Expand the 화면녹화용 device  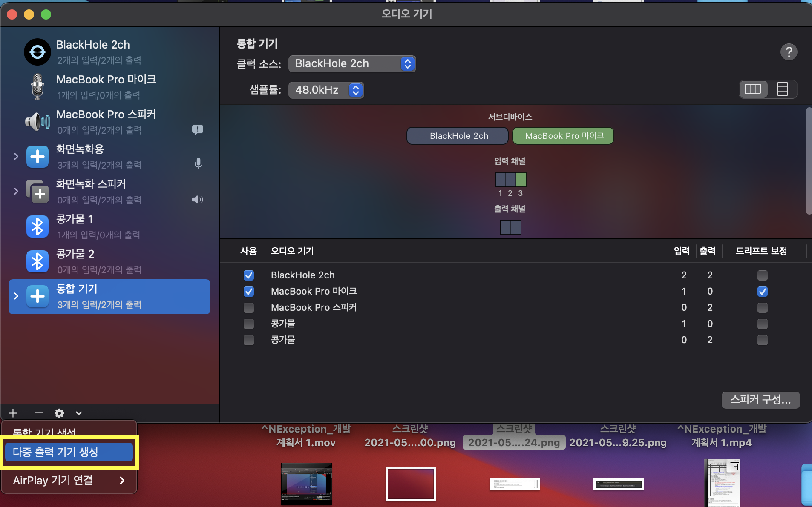16,156
